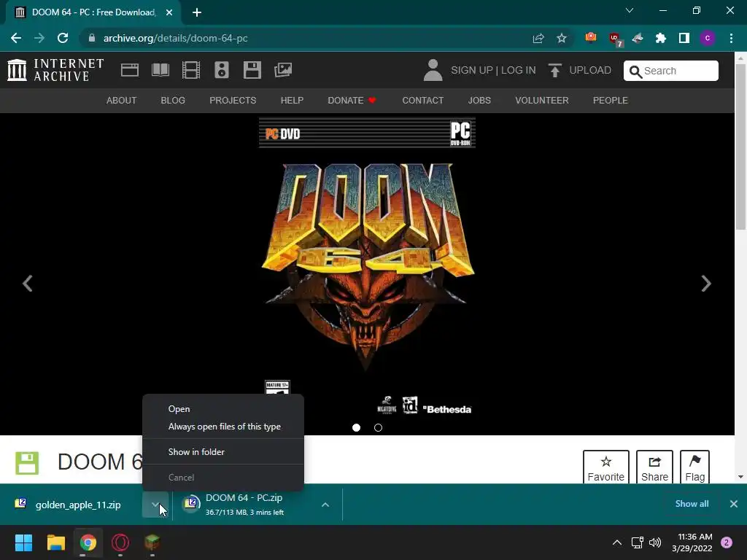
Task: Open File Explorer from taskbar
Action: [55, 542]
